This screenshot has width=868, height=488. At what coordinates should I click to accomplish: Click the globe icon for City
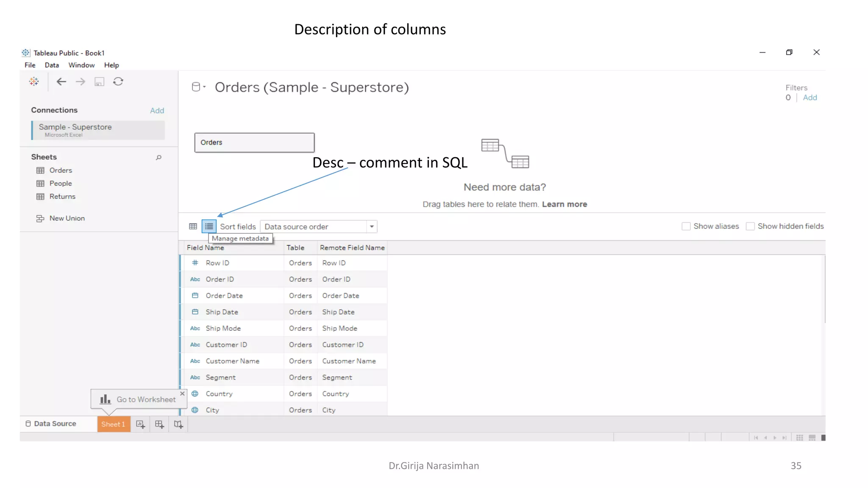[x=195, y=410]
